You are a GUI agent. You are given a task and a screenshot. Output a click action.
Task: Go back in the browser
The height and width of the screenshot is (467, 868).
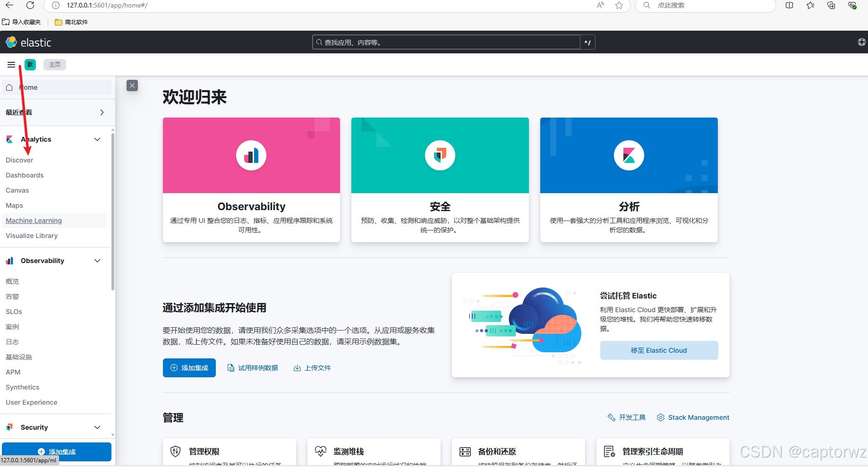click(x=9, y=5)
